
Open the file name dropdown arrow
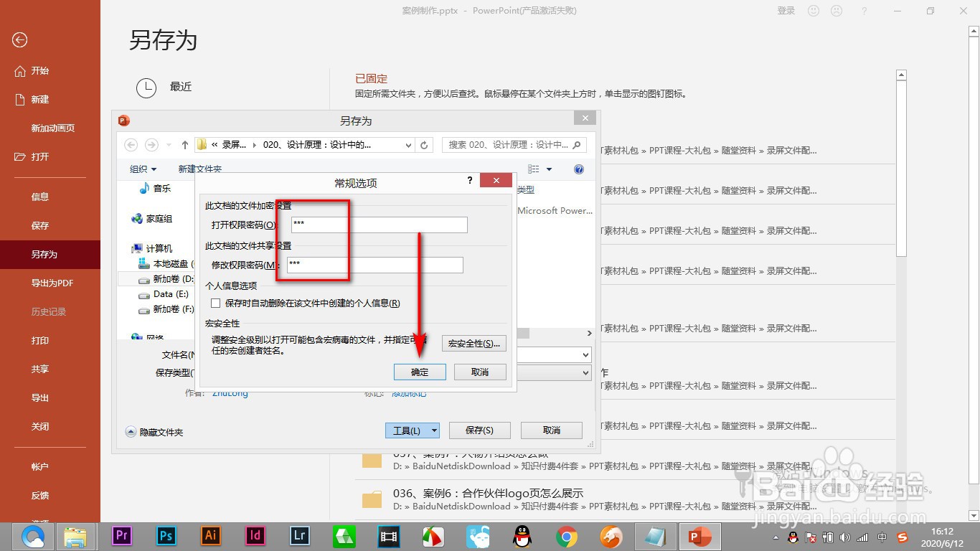[x=585, y=355]
